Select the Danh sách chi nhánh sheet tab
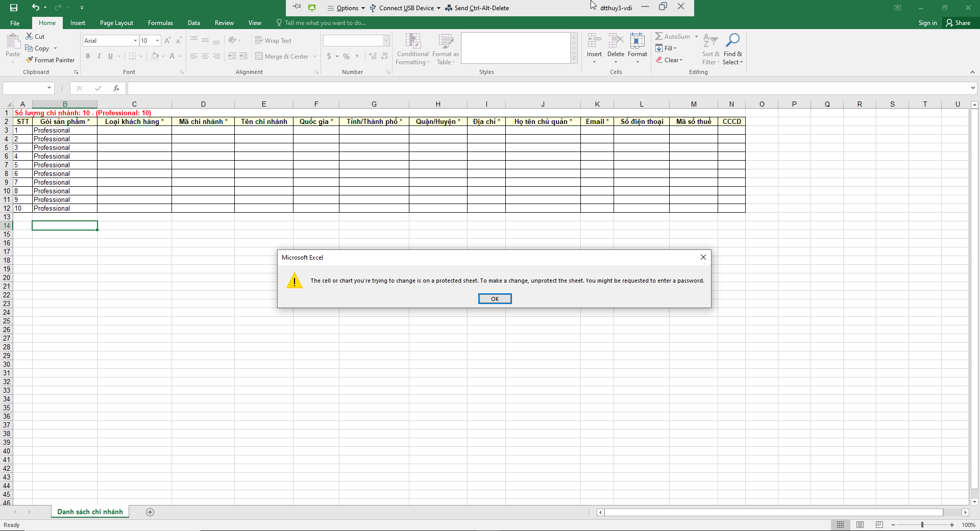 [x=90, y=512]
